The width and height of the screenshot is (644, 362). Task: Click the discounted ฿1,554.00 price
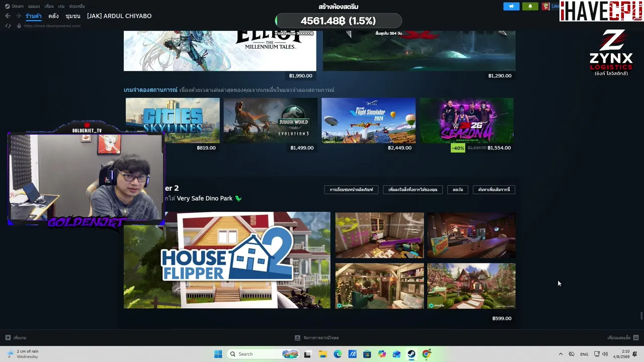pos(499,148)
